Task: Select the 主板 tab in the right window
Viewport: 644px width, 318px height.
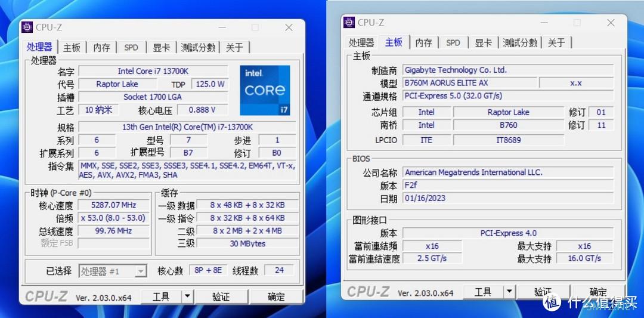Action: tap(394, 42)
